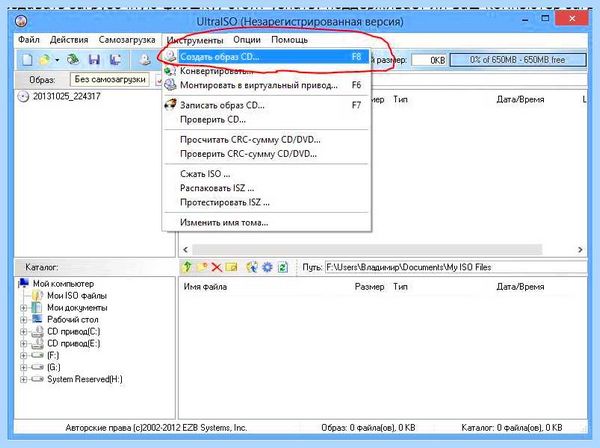The image size is (600, 448).
Task: Sort image files by Дата/Время header
Action: (x=520, y=99)
